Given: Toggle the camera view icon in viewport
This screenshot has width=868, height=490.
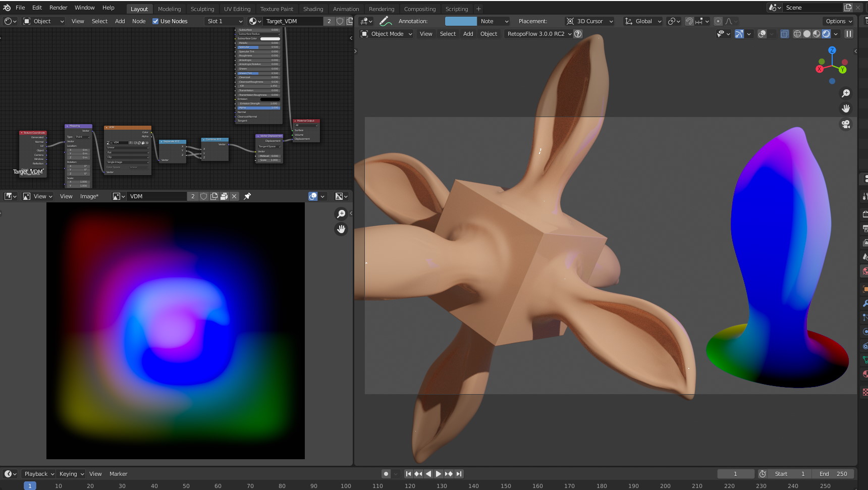Looking at the screenshot, I should tap(846, 124).
